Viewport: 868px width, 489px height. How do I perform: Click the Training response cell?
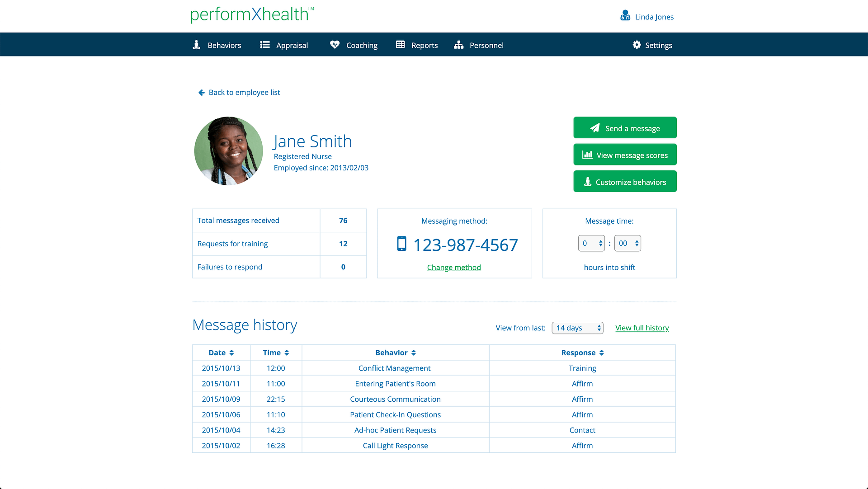tap(582, 368)
